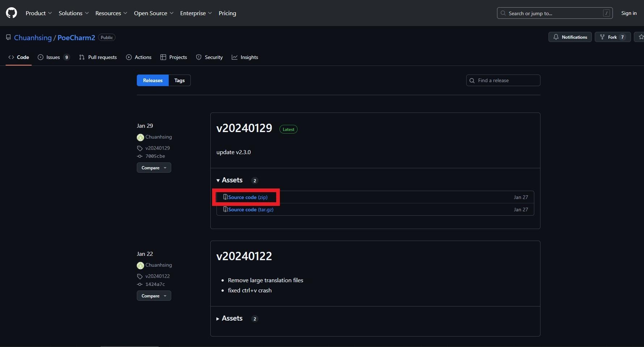Select the Releases view button

(x=153, y=80)
